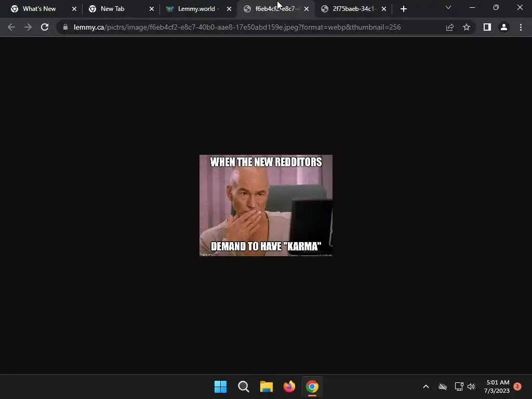532x399 pixels.
Task: Go forward to the next page
Action: [28, 27]
